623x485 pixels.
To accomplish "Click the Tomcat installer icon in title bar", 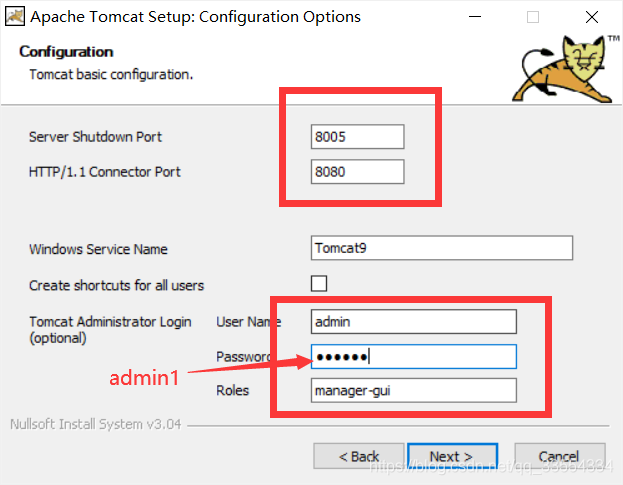I will pyautogui.click(x=15, y=17).
